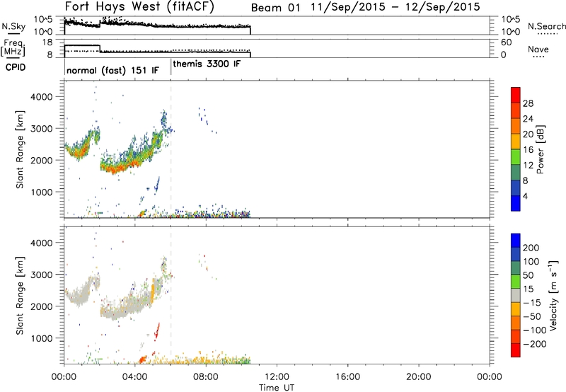Image resolution: width=566 pixels, height=392 pixels.
Task: Click the '16:00' time tick label
Action: (347, 377)
